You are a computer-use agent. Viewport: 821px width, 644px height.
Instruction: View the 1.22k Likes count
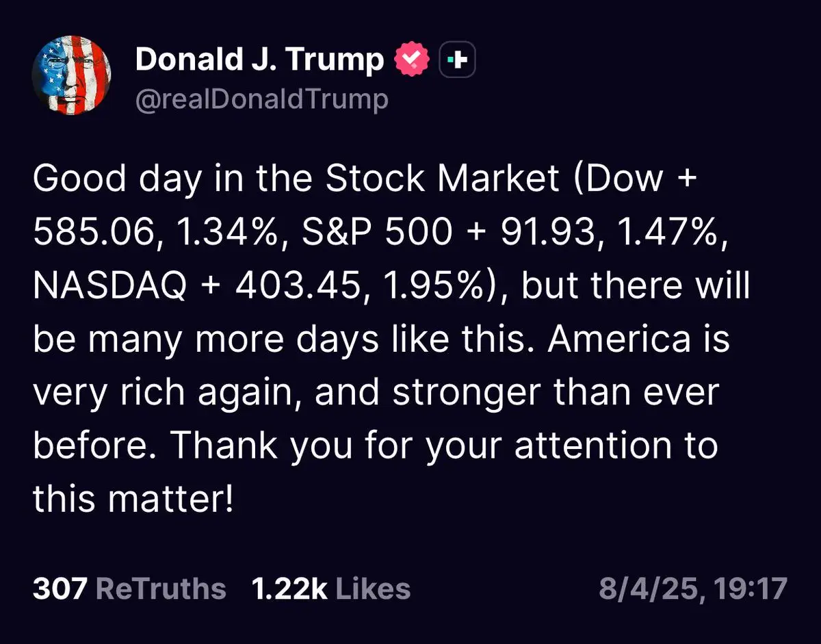tap(290, 589)
